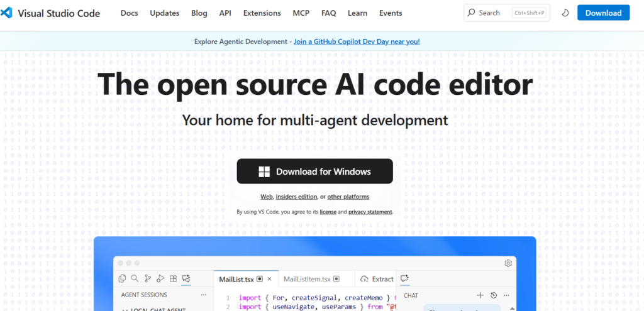This screenshot has height=311, width=644.
Task: Select the Agent Sessions chat icon in the activity bar
Action: click(186, 278)
